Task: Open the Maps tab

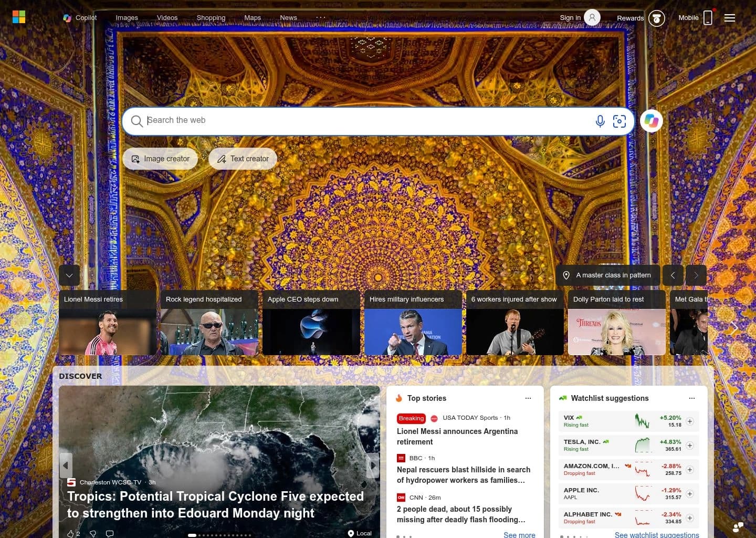Action: point(253,17)
